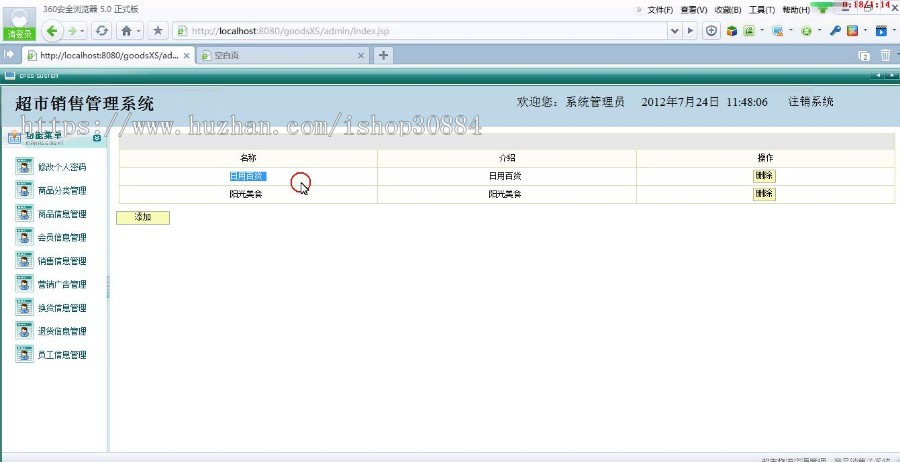Screen dimensions: 900x462
Task: Click the highlighted 日用百货 name cell
Action: pyautogui.click(x=248, y=176)
